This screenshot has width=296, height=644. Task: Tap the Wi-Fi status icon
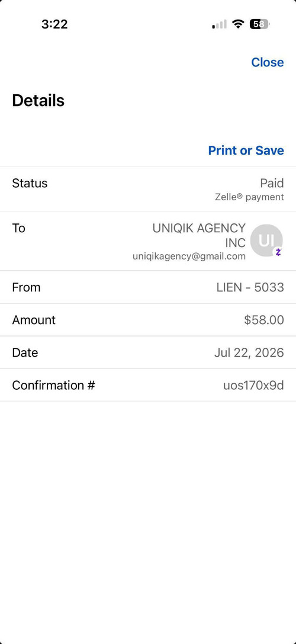click(x=238, y=24)
